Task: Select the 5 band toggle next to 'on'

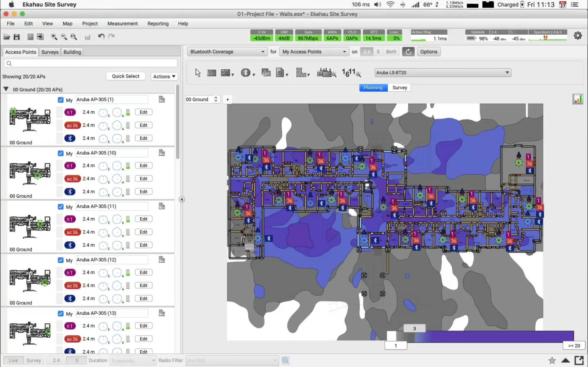Action: [x=378, y=52]
